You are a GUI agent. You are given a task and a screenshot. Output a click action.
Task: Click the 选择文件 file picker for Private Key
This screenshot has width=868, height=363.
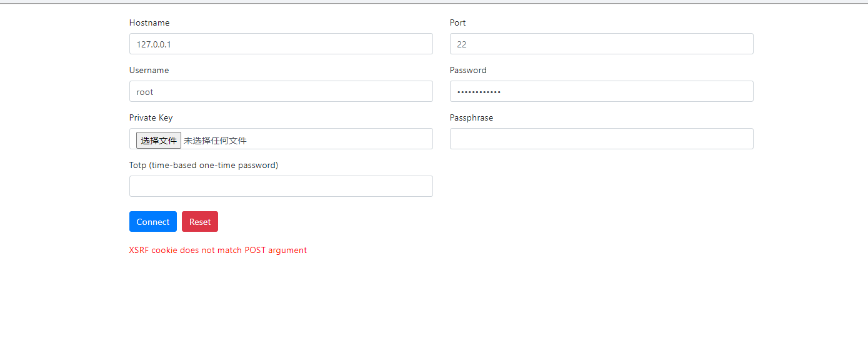click(x=158, y=140)
